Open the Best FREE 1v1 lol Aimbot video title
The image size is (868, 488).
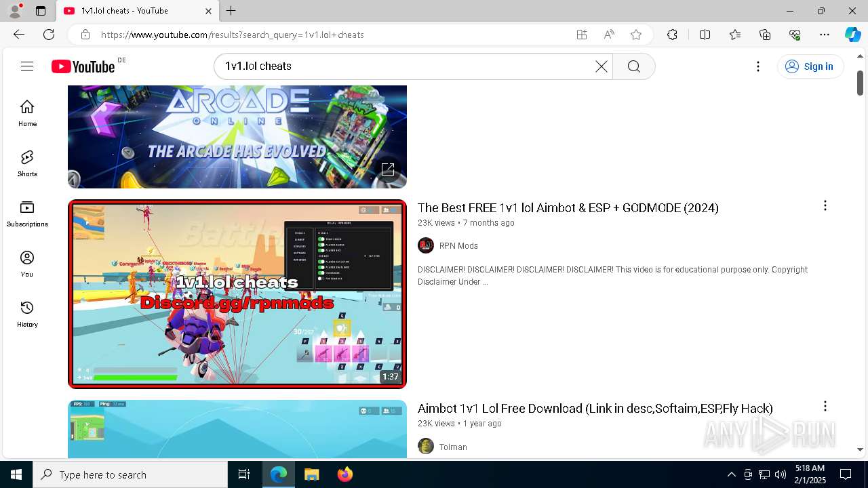[x=568, y=208]
